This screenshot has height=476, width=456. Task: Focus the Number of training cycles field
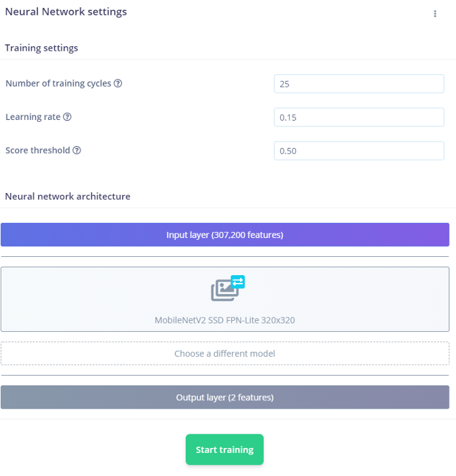pyautogui.click(x=359, y=83)
